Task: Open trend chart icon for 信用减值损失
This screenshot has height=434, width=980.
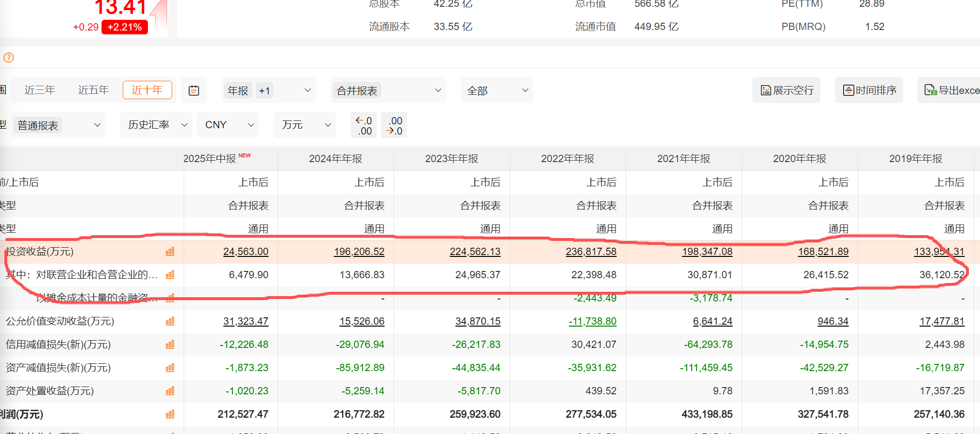Action: coord(170,344)
